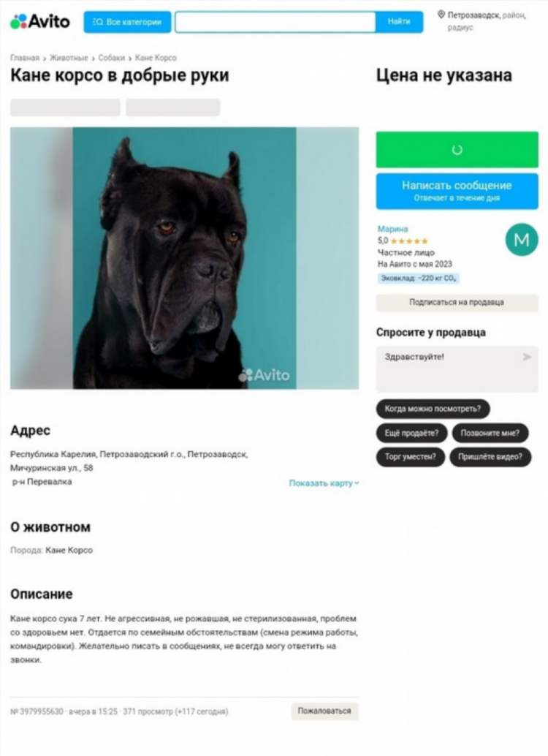Click Написать сообщение button

click(x=457, y=192)
